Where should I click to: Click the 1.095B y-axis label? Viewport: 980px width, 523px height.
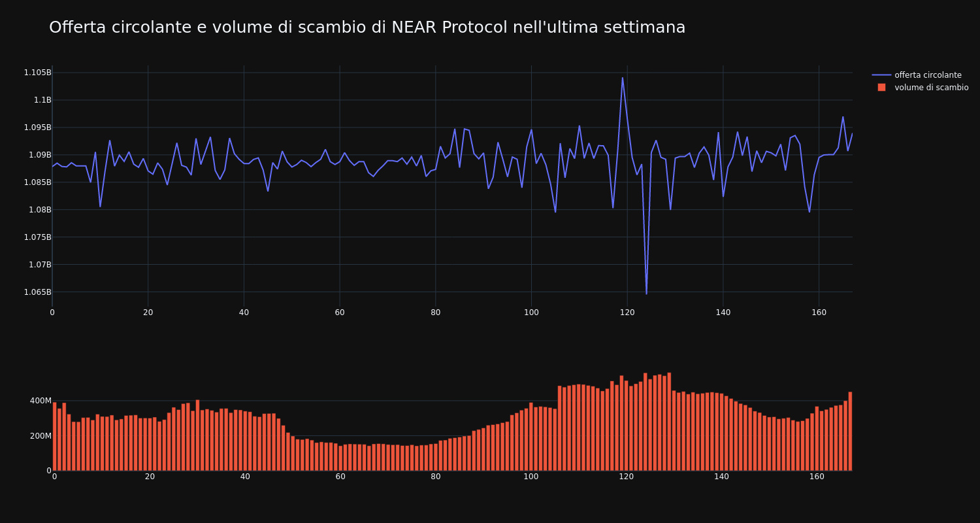coord(37,127)
